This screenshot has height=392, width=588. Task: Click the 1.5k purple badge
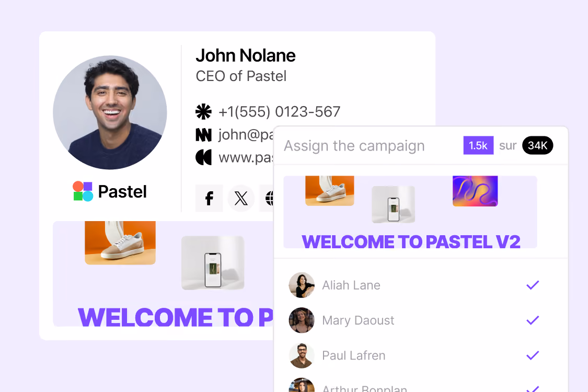click(x=478, y=145)
